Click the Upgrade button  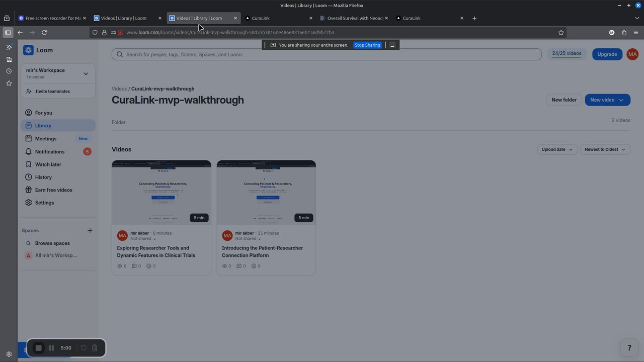click(x=607, y=54)
